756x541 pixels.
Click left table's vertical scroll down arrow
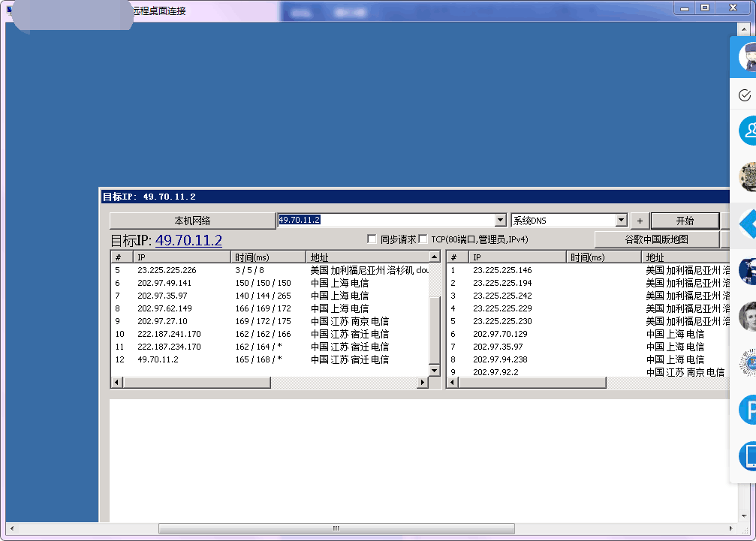pyautogui.click(x=435, y=371)
